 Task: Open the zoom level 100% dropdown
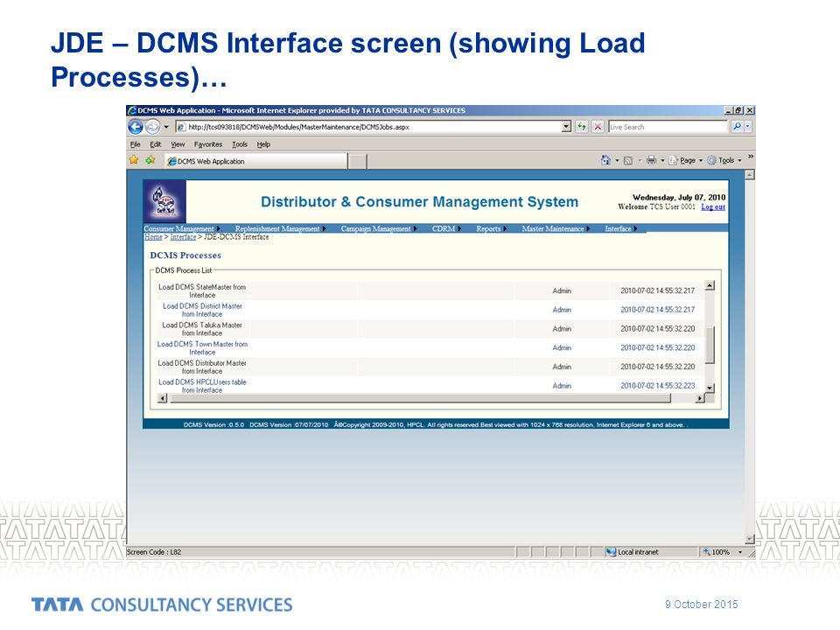coord(740,552)
